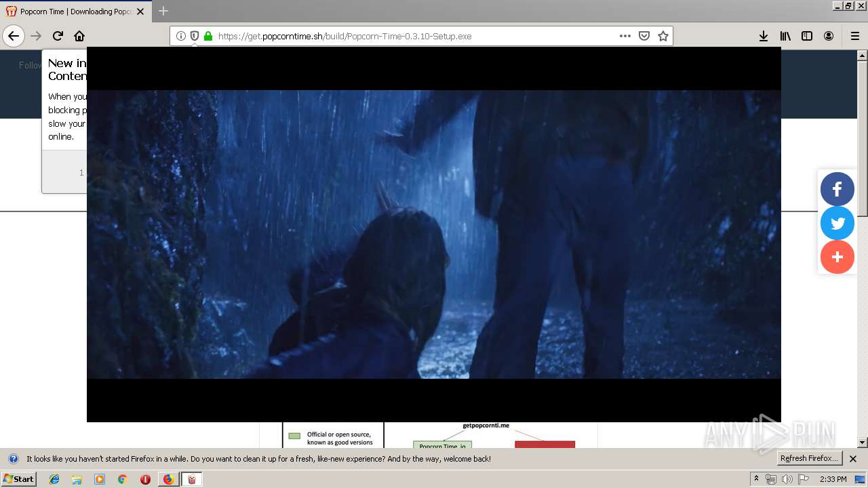Go back to the previous page
Image resolution: width=868 pixels, height=488 pixels.
point(14,36)
